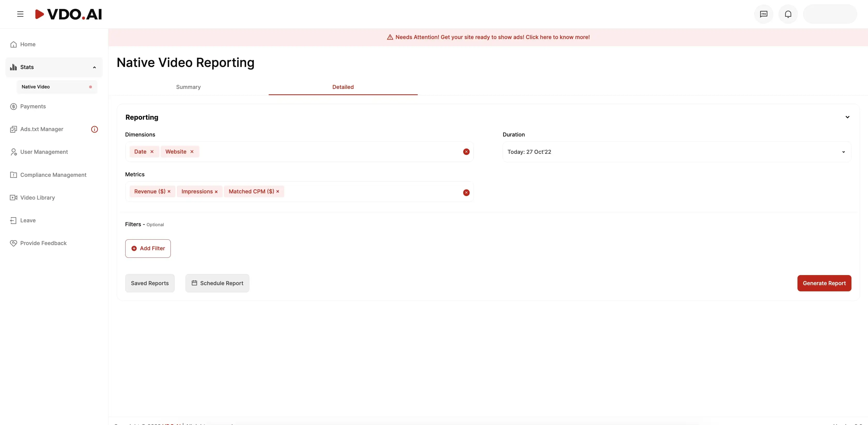
Task: Collapse the Reporting panel chevron
Action: click(847, 117)
